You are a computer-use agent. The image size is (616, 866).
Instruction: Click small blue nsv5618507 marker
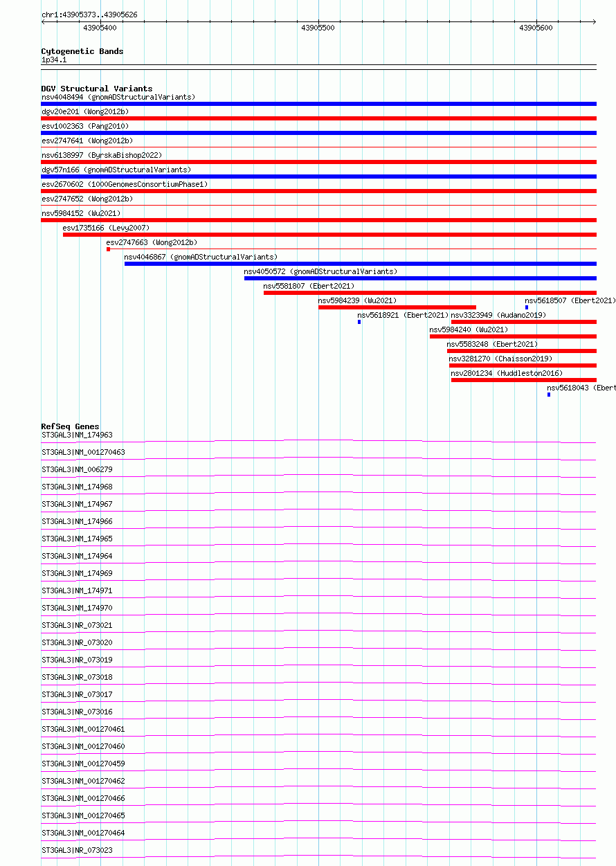(527, 307)
